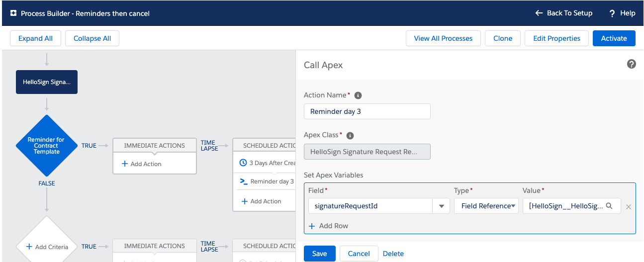The height and width of the screenshot is (262, 644).
Task: Click the Action Name info icon
Action: click(x=358, y=95)
